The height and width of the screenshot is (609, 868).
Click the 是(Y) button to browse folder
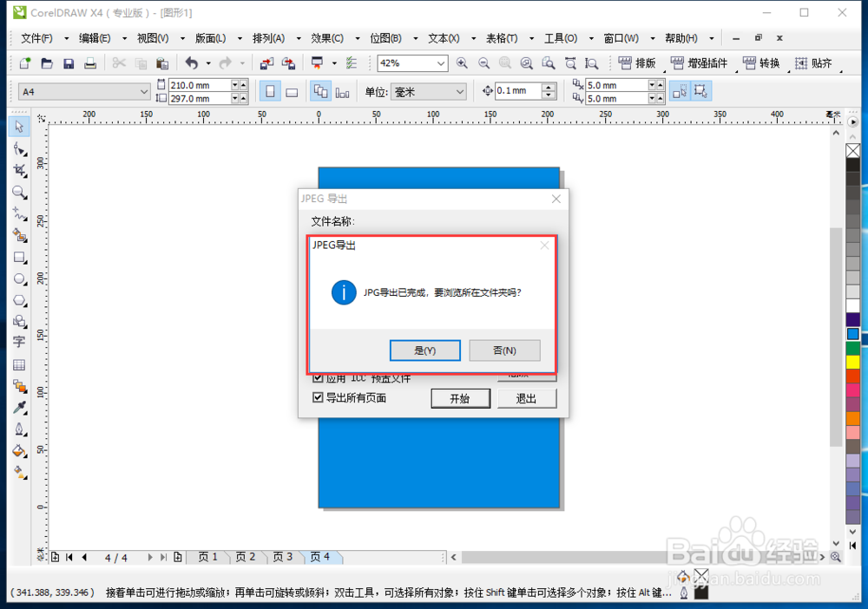click(424, 350)
